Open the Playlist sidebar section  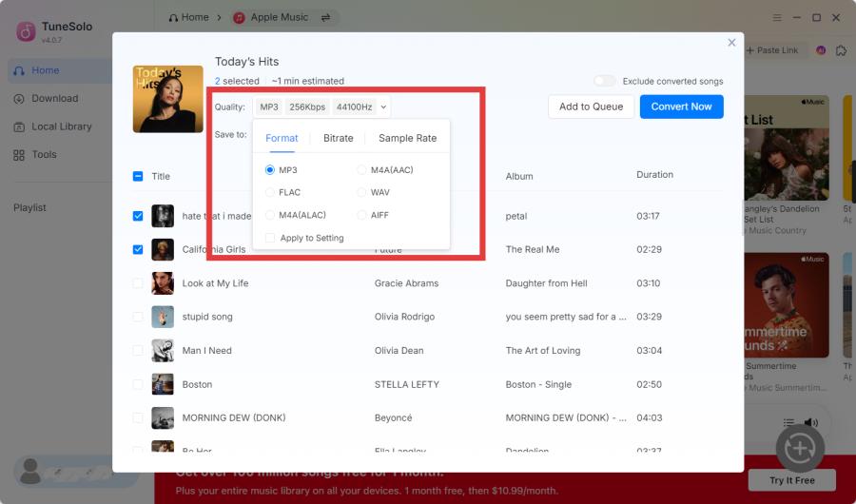tap(29, 208)
